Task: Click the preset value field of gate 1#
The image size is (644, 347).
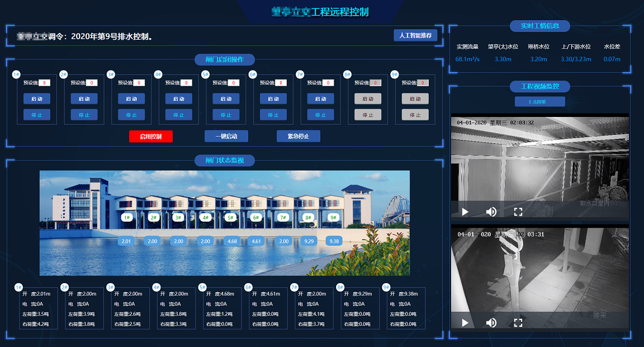Action: 44,83
